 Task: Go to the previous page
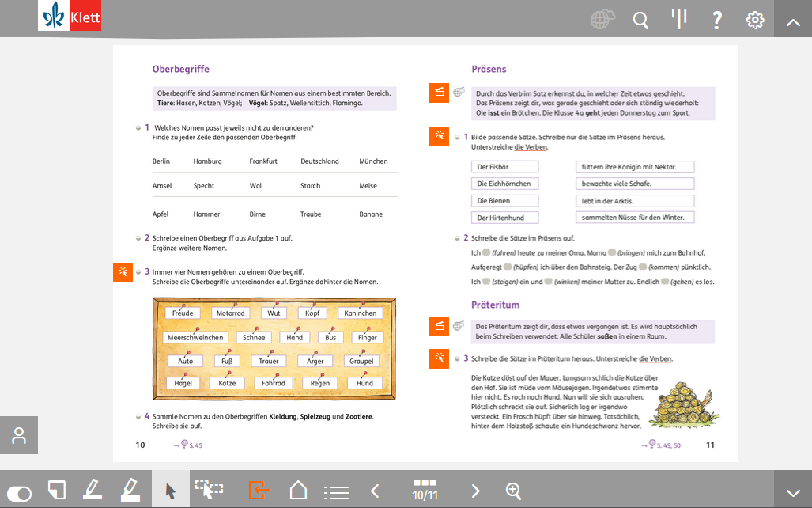pos(376,491)
